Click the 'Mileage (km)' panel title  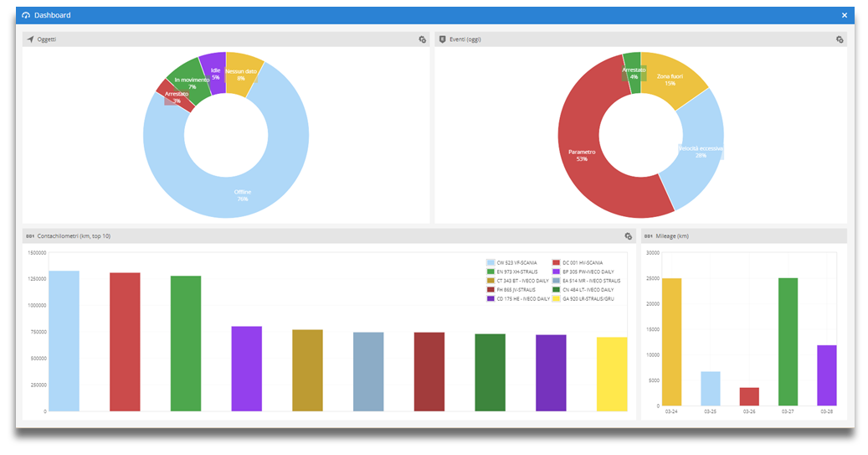(672, 236)
